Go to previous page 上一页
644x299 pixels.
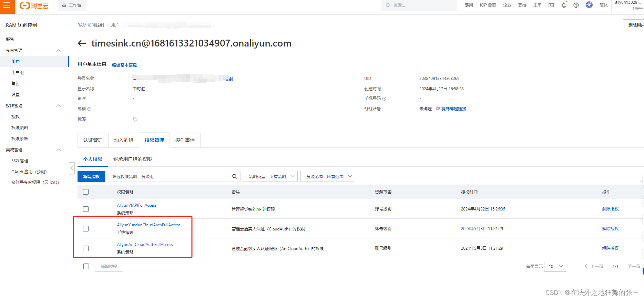(594, 266)
